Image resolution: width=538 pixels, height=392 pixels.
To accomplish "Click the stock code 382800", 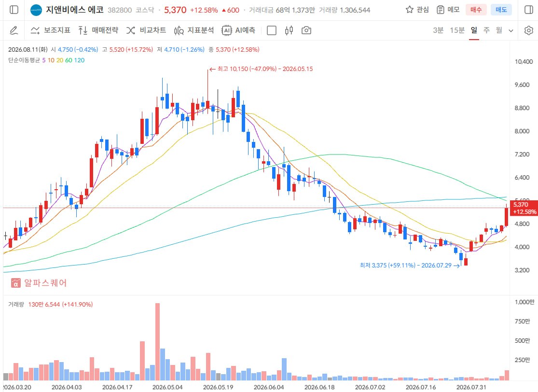I will click(x=119, y=10).
